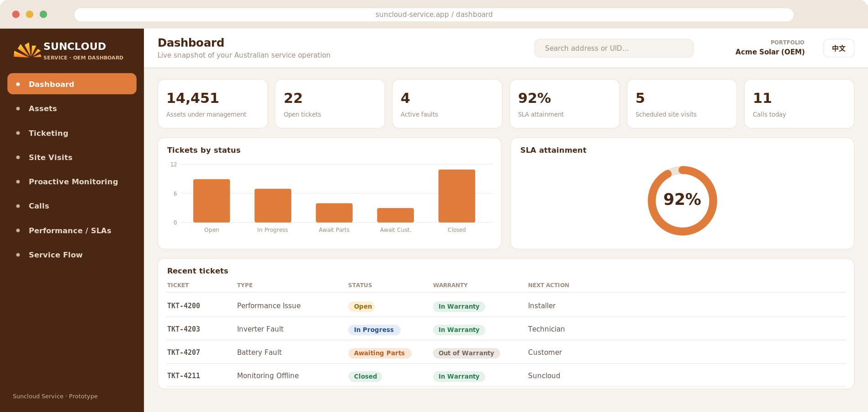The height and width of the screenshot is (412, 868).
Task: Click the Battery Fault type cell
Action: point(259,352)
